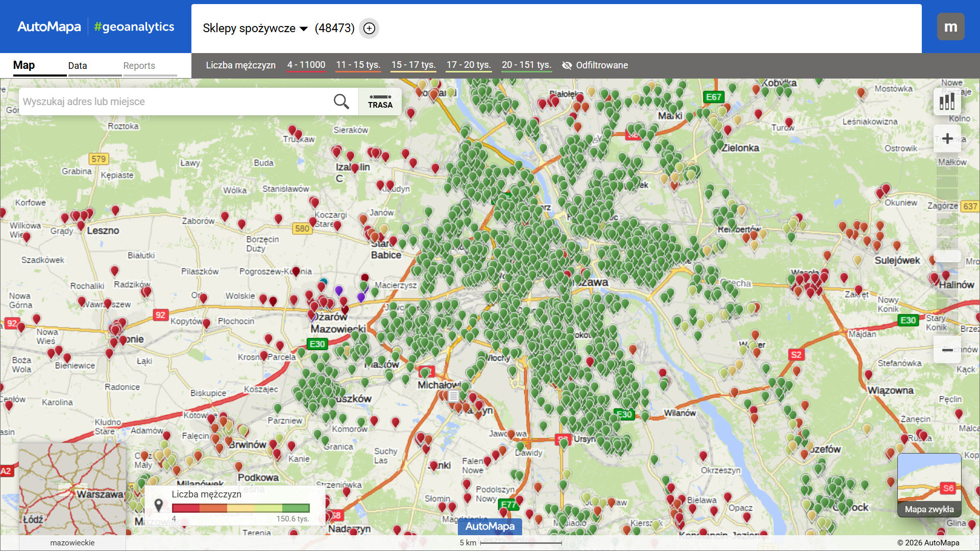
Task: Toggle the 4 - 11000 range filter
Action: (306, 65)
